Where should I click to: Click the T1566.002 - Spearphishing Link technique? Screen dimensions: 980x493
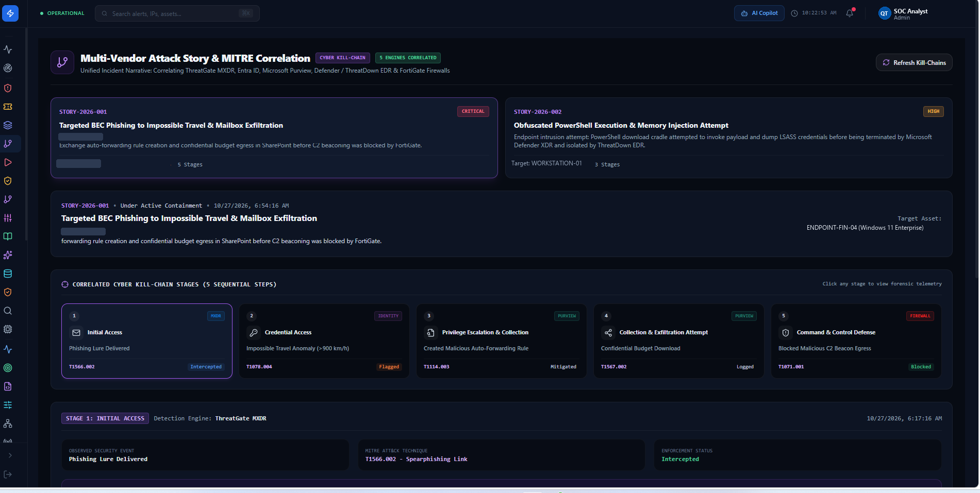(x=416, y=459)
